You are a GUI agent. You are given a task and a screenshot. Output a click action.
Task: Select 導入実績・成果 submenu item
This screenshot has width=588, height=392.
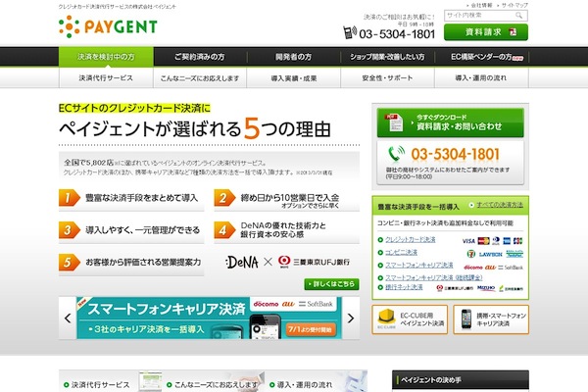point(294,78)
